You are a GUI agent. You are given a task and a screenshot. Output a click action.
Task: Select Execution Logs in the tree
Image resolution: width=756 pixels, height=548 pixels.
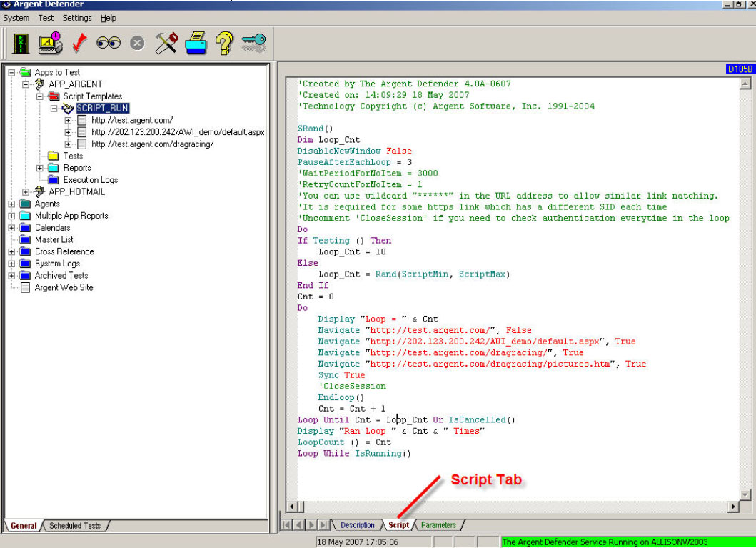90,180
